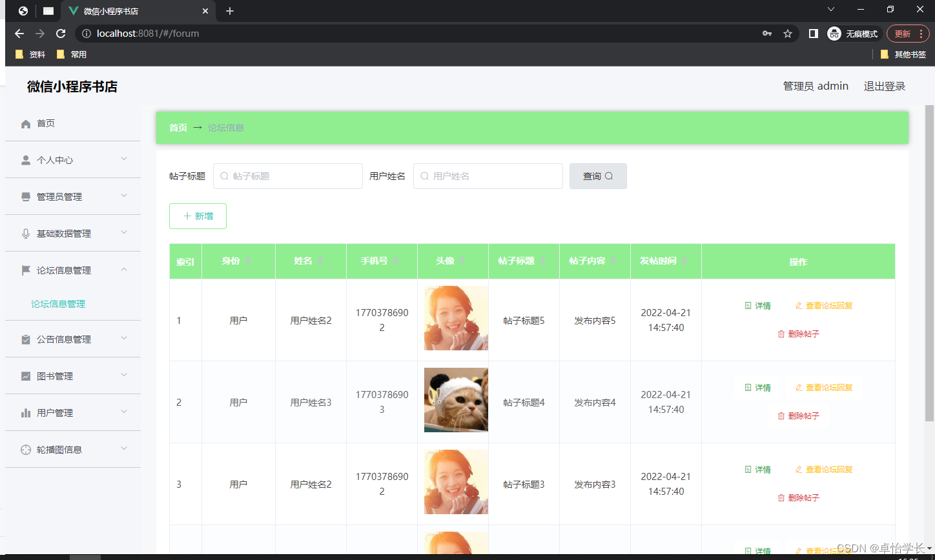The image size is (935, 560).
Task: Click the person icon beside 个人中心
Action: click(26, 160)
